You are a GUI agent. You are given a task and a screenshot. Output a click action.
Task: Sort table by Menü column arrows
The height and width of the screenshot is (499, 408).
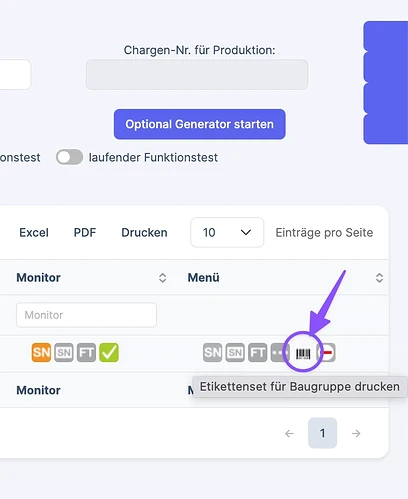(379, 278)
